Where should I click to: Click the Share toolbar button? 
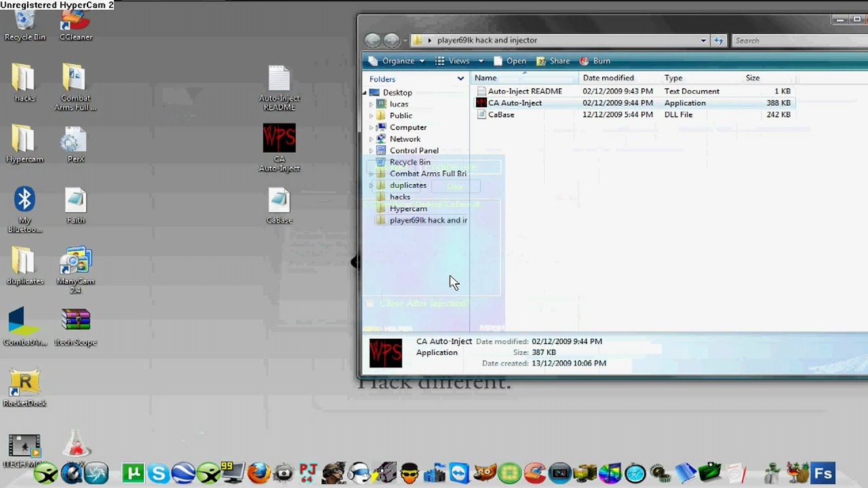(x=553, y=61)
